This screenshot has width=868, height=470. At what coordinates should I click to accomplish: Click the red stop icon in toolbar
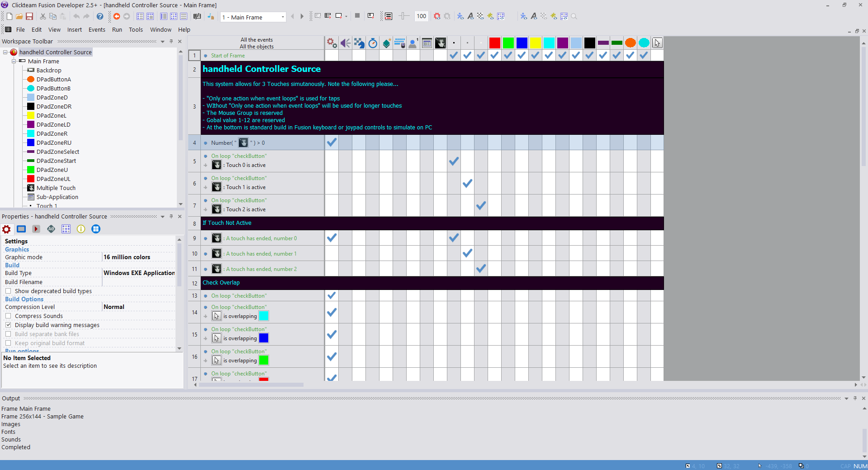117,16
